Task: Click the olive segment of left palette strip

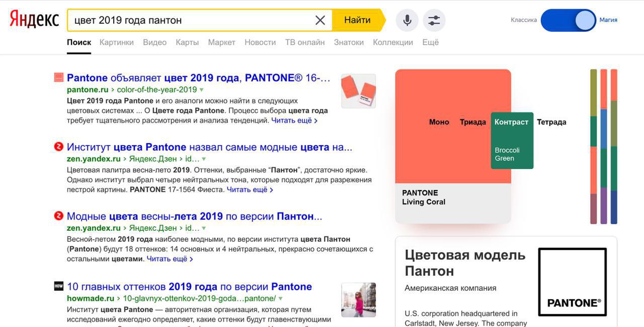Action: [x=594, y=93]
